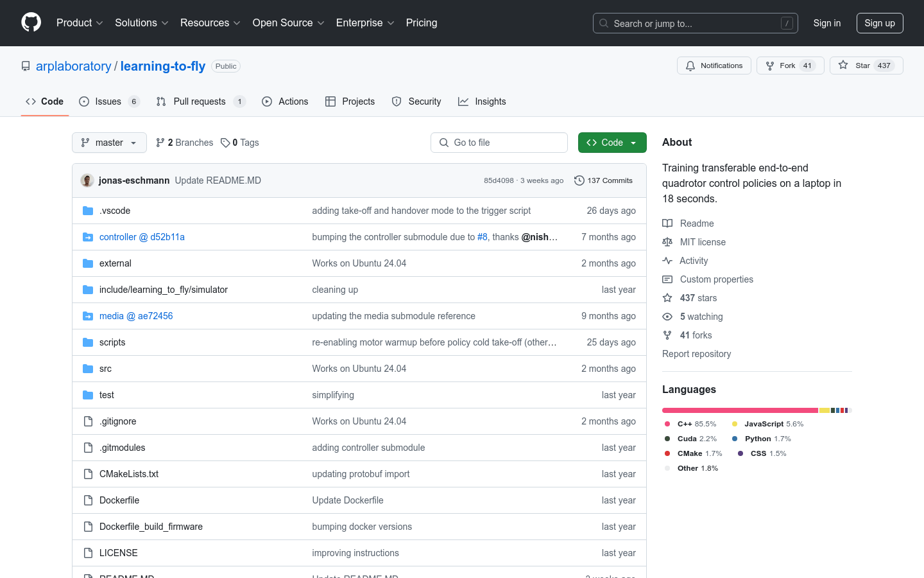
Task: Click the CMakeLists.txt file icon
Action: pos(88,474)
